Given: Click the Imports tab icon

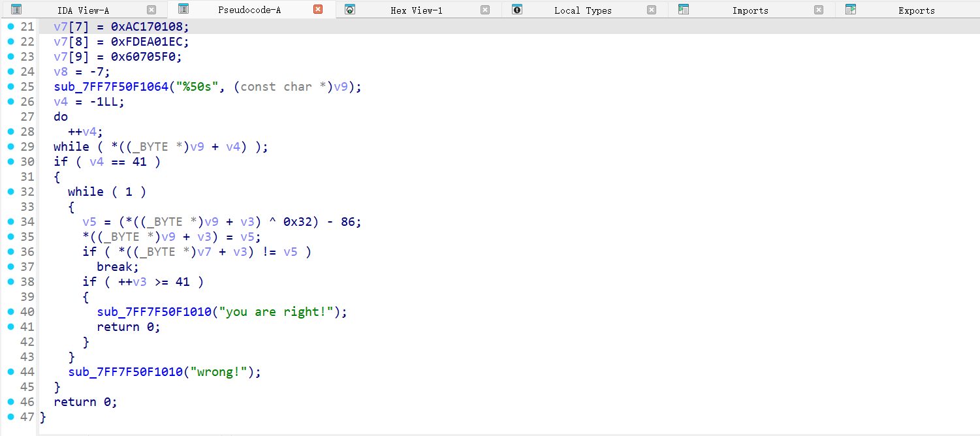Looking at the screenshot, I should click(684, 10).
